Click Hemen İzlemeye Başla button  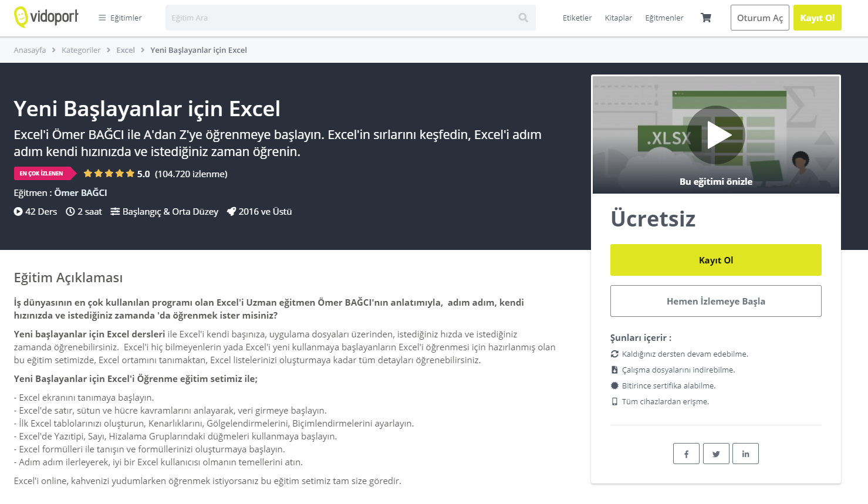point(716,301)
